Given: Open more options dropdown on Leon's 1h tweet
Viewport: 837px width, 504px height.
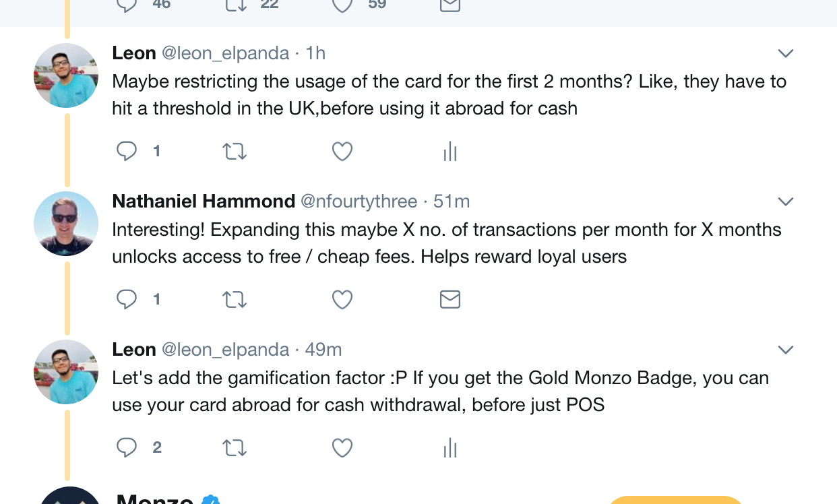Looking at the screenshot, I should point(786,53).
